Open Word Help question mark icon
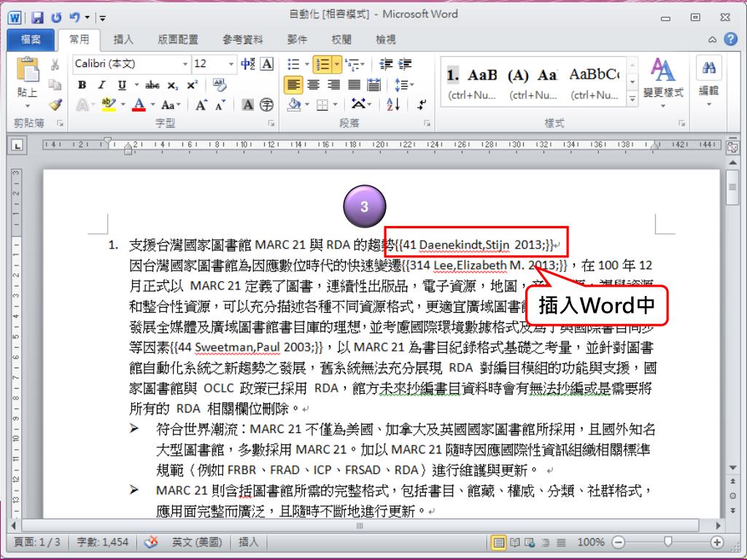 pos(730,39)
